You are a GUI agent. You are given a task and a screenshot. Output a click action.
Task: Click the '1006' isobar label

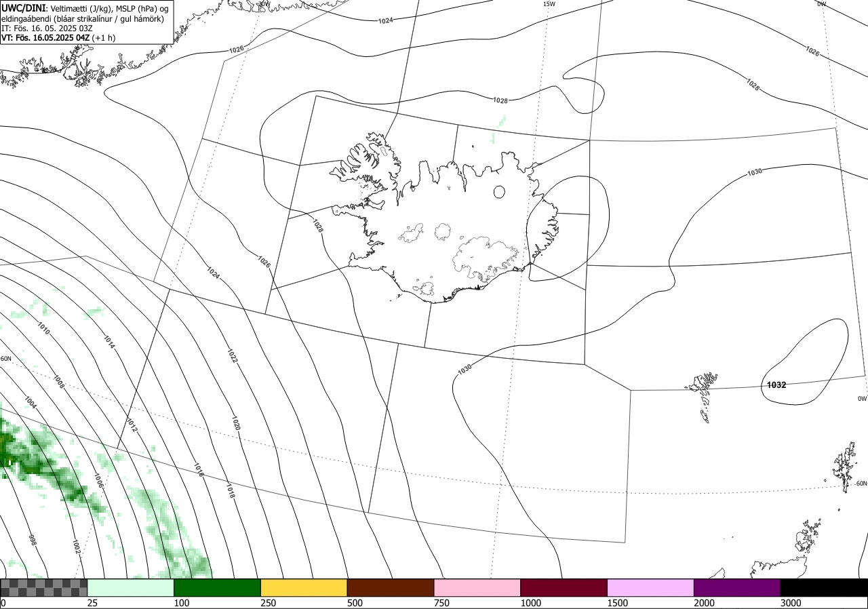coord(98,481)
